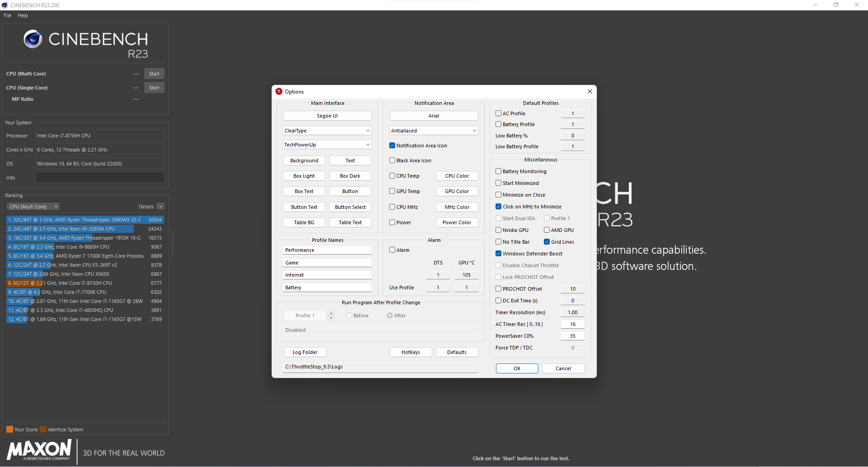This screenshot has height=467, width=868.
Task: Click the CPU Color button
Action: click(457, 176)
